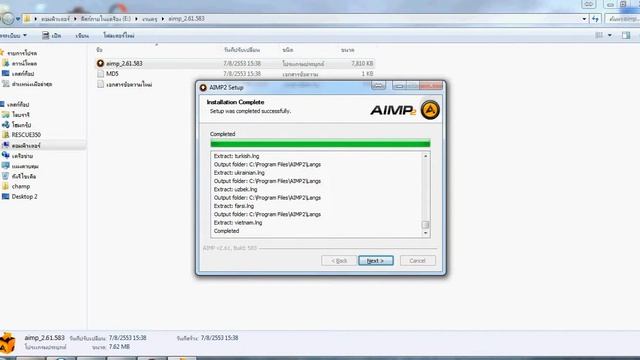
Task: Click the Burn button in Explorer toolbar
Action: click(82, 36)
